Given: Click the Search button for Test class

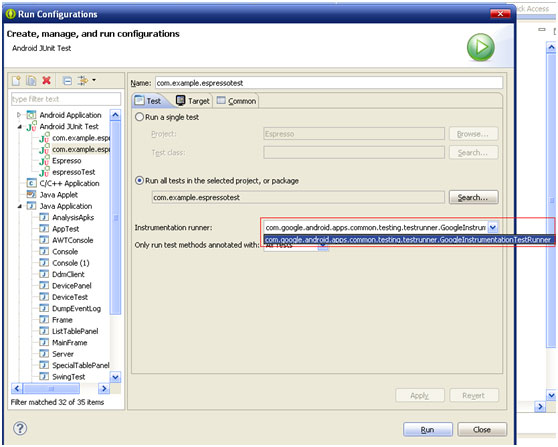Looking at the screenshot, I should [x=473, y=153].
